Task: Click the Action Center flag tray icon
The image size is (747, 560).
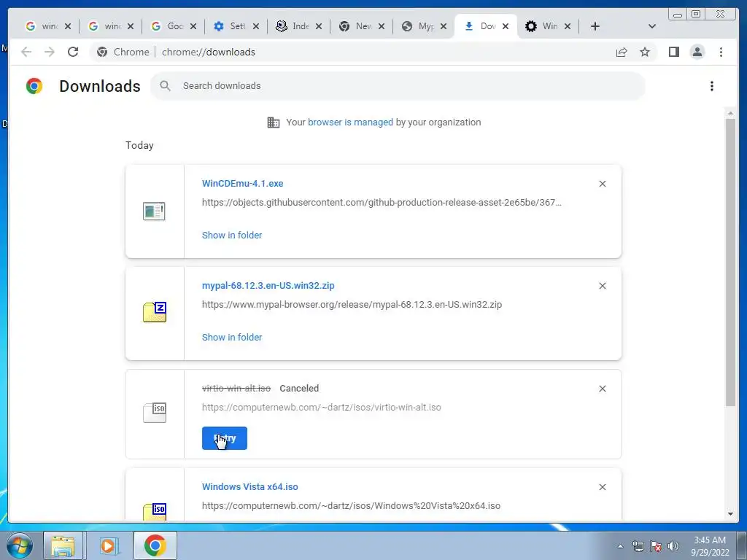Action: (x=656, y=546)
